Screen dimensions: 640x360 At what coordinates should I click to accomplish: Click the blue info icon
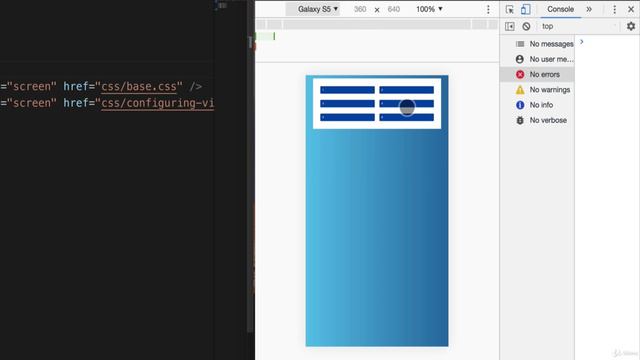pyautogui.click(x=520, y=105)
